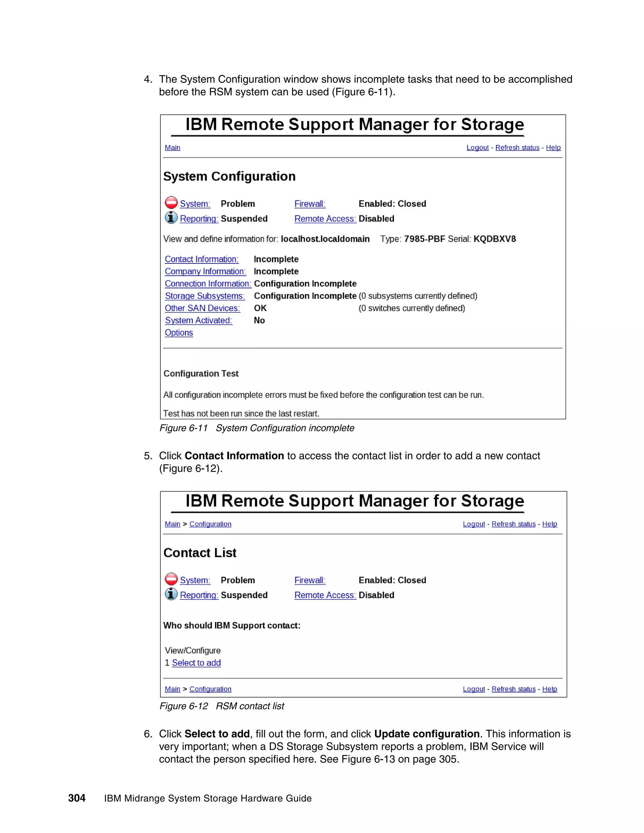Click the Contact List heading

200,553
